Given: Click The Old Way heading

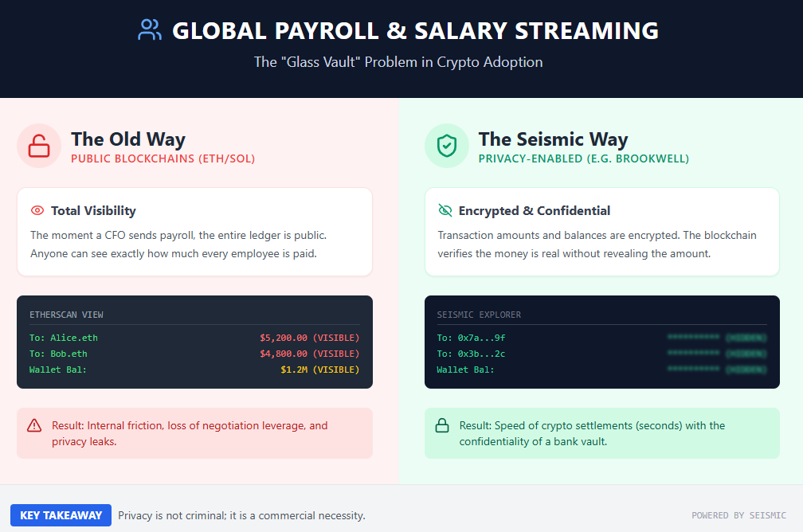Looking at the screenshot, I should point(128,139).
